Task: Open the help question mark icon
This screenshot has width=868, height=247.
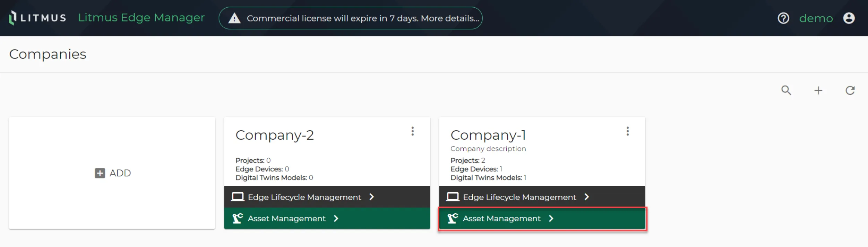Action: point(783,18)
